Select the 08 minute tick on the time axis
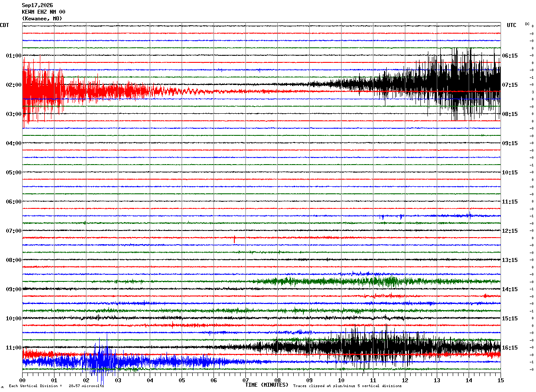 coord(278,380)
